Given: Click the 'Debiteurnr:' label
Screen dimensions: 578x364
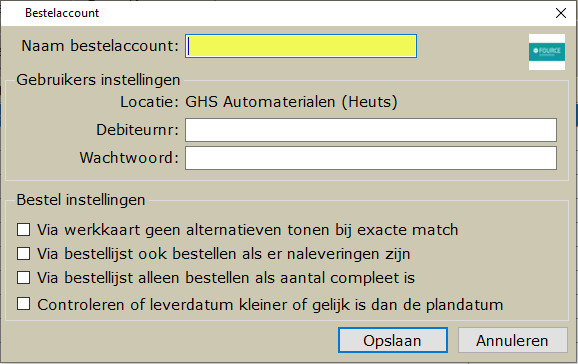Looking at the screenshot, I should (x=137, y=130).
